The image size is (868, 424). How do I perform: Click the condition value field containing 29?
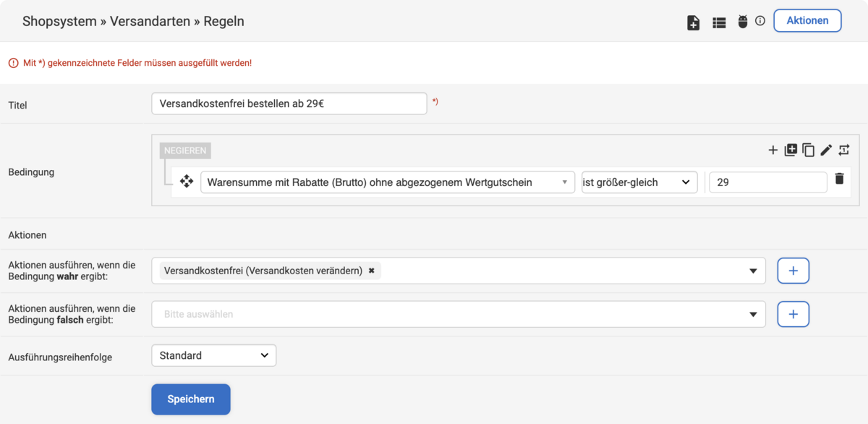coord(768,182)
